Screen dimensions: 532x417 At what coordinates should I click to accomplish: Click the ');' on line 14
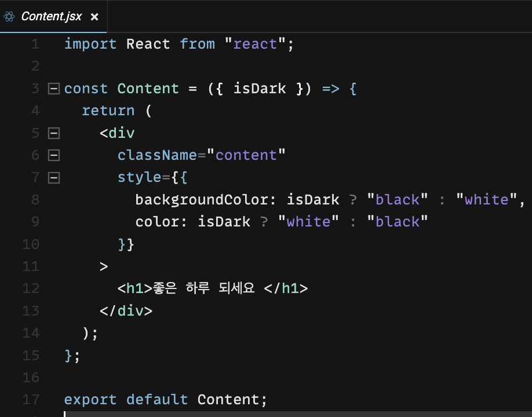(x=90, y=333)
